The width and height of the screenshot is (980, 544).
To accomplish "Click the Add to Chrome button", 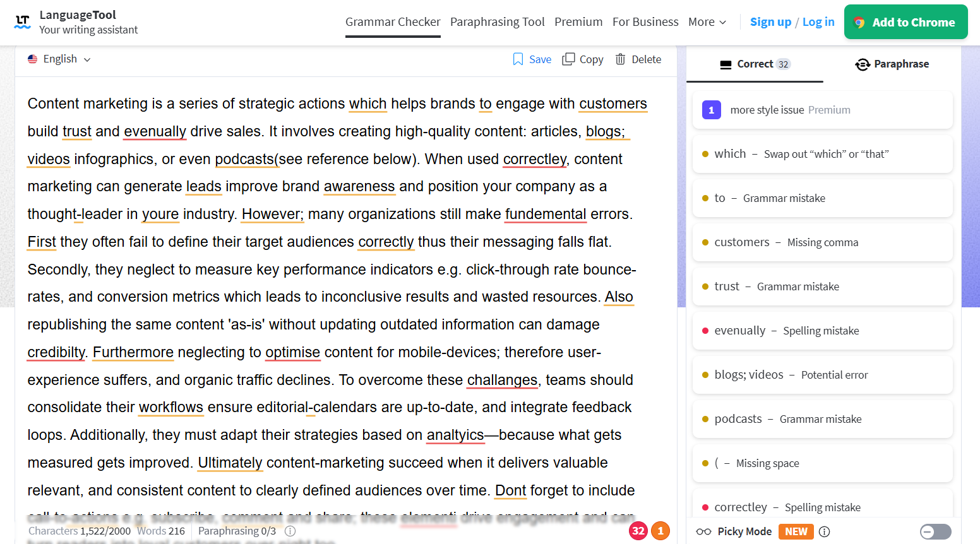I will pyautogui.click(x=906, y=21).
